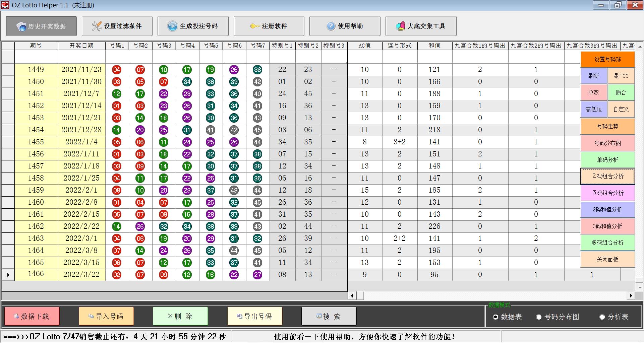The height and width of the screenshot is (343, 644).
Task: Click the 数据下载 button
Action: click(32, 316)
